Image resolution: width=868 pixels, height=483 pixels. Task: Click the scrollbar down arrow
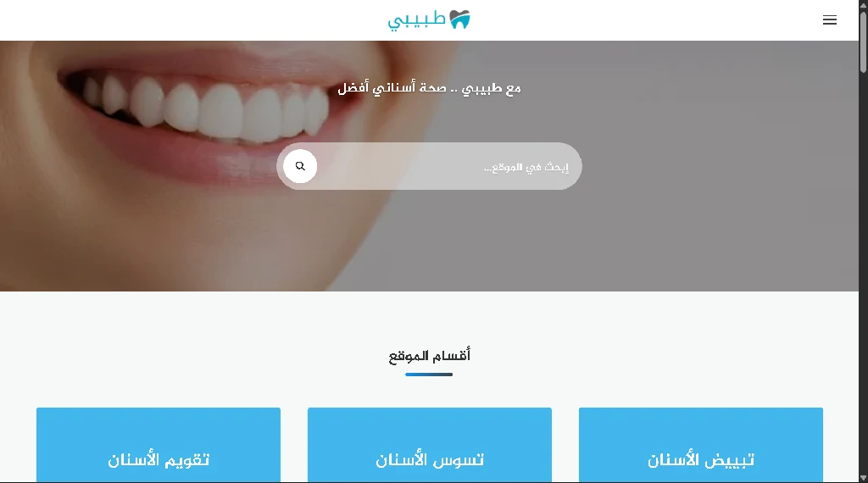pyautogui.click(x=863, y=478)
